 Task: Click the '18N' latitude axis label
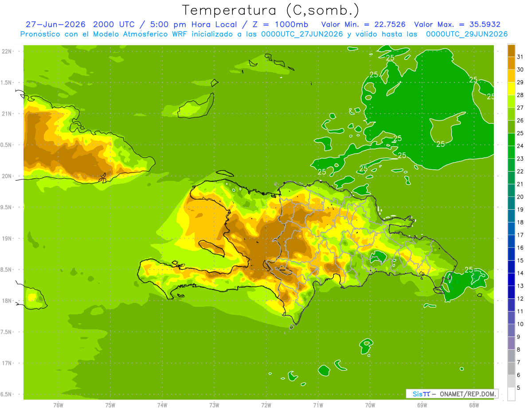coord(7,301)
